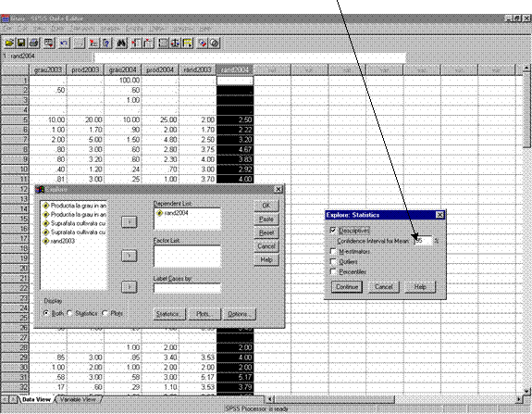Click the Find binoculars icon
Image resolution: width=532 pixels, height=414 pixels.
121,44
